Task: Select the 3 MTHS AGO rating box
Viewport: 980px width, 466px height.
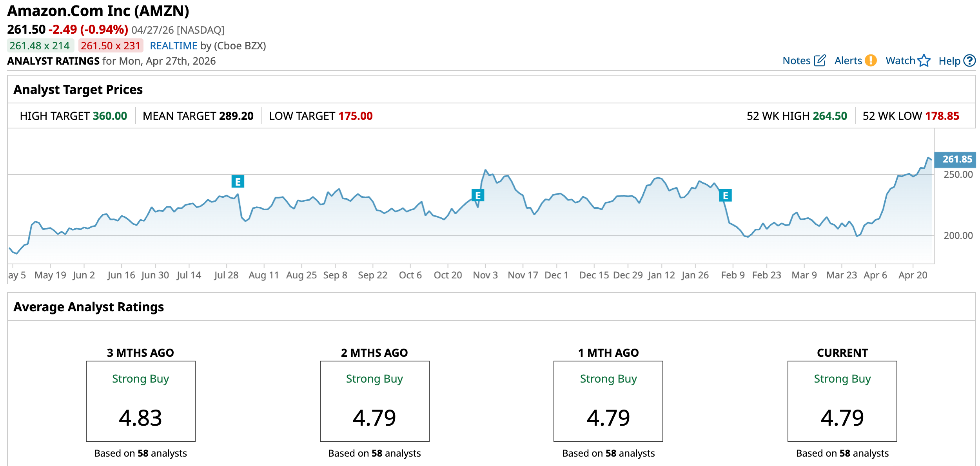Action: [140, 401]
